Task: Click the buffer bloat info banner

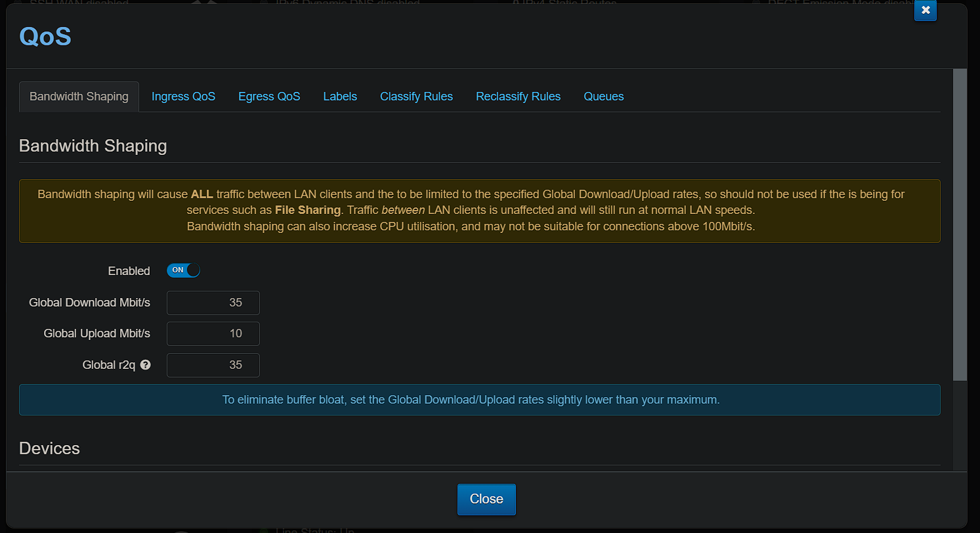Action: point(480,399)
